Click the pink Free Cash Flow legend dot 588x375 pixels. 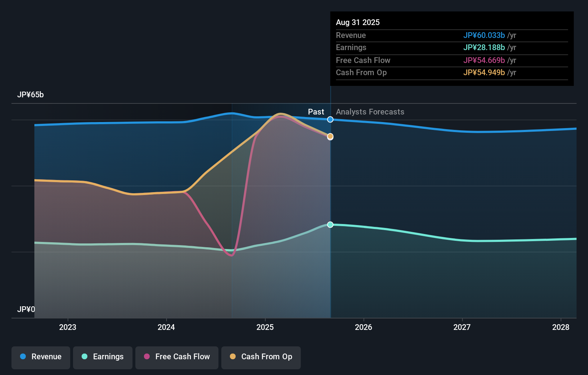point(146,357)
